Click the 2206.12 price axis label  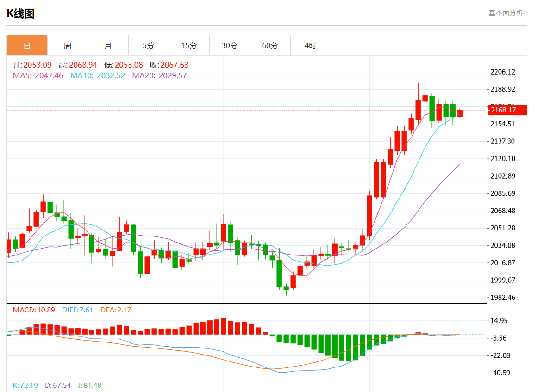click(504, 72)
